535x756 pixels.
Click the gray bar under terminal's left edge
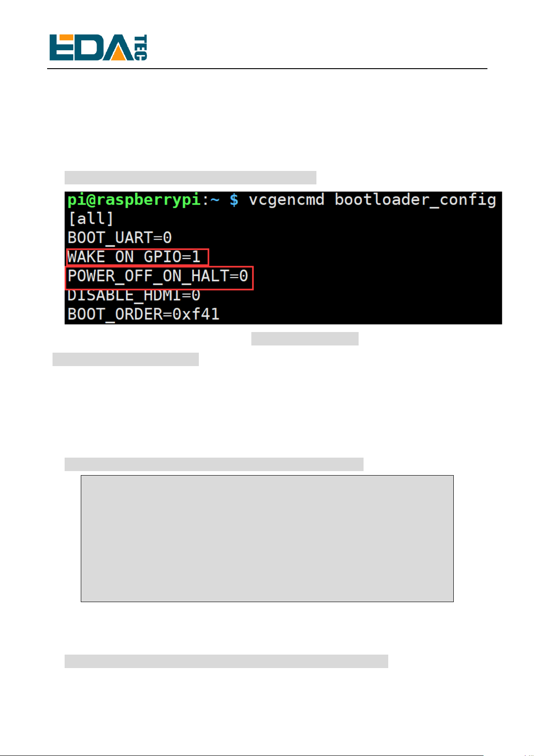(126, 359)
